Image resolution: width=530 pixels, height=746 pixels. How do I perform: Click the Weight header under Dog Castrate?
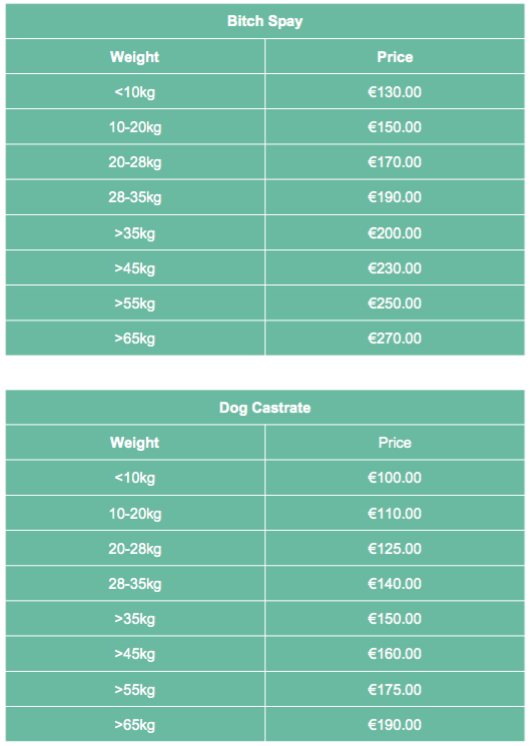[x=135, y=442]
